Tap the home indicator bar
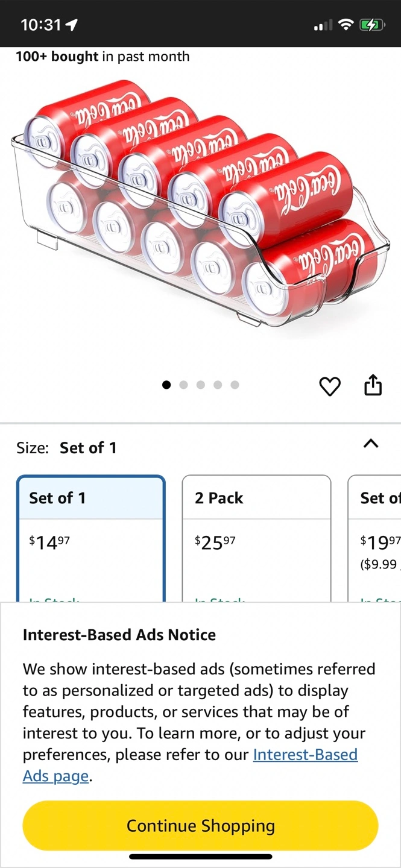The image size is (401, 868). pos(200,856)
